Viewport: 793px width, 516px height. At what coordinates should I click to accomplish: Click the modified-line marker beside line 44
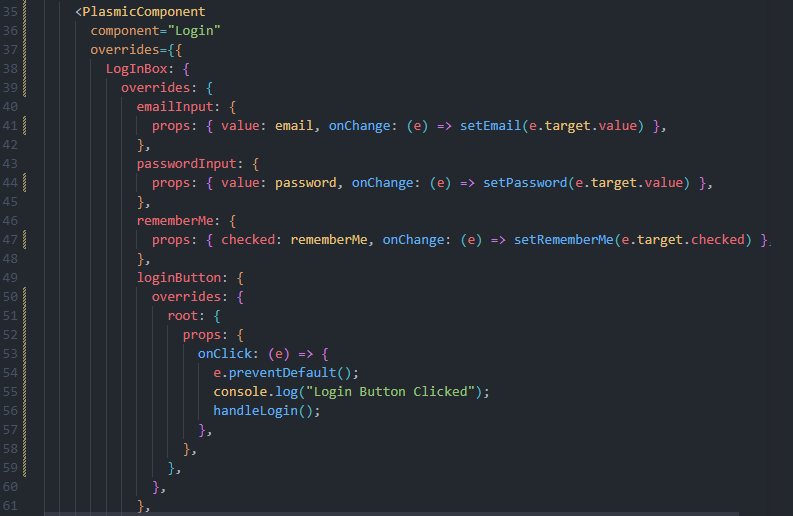click(23, 183)
